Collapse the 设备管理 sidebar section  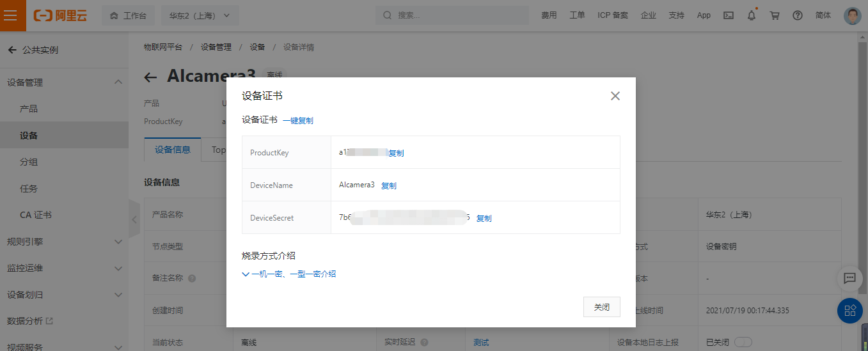tap(118, 82)
